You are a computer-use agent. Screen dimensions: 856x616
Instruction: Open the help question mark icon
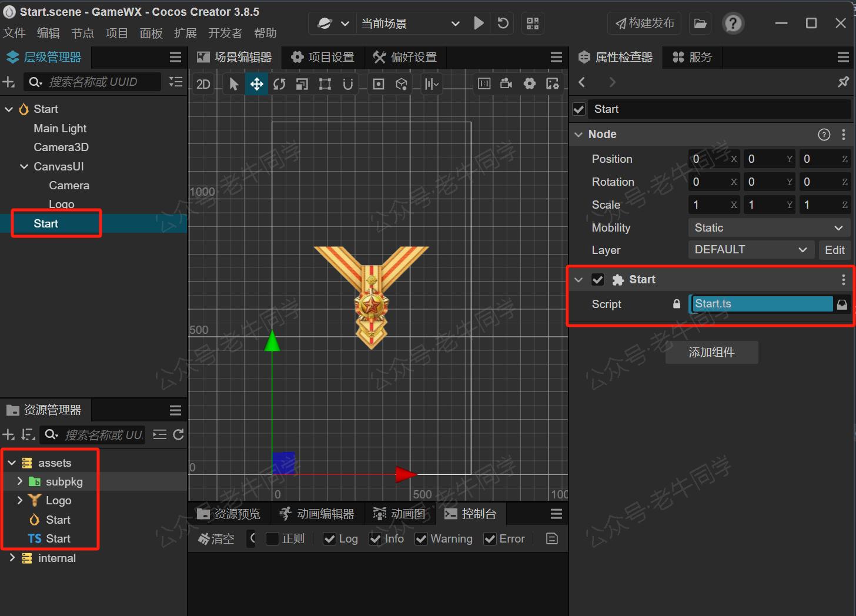733,24
